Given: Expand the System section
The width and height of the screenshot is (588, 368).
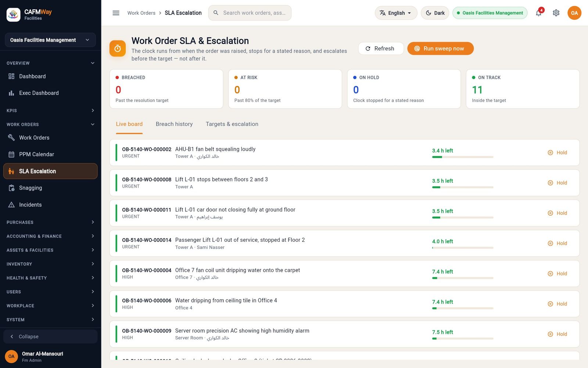Looking at the screenshot, I should [x=50, y=320].
